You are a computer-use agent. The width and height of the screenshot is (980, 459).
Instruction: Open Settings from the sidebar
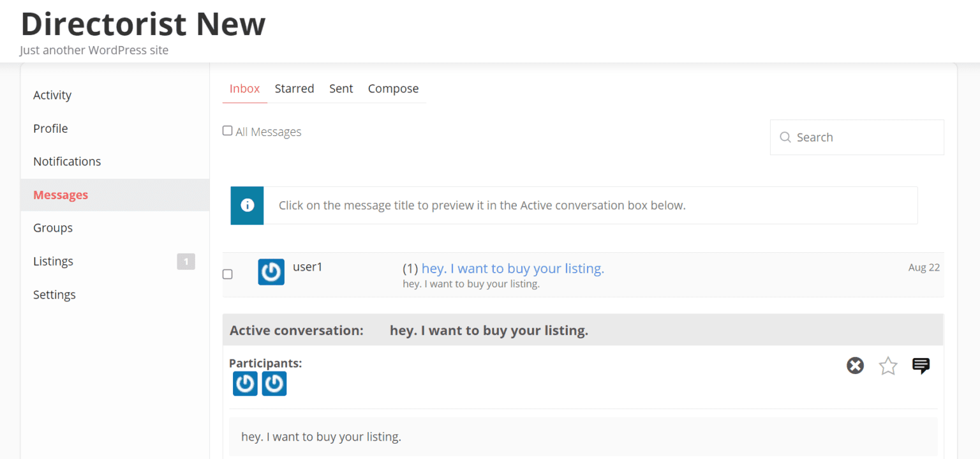pos(54,294)
